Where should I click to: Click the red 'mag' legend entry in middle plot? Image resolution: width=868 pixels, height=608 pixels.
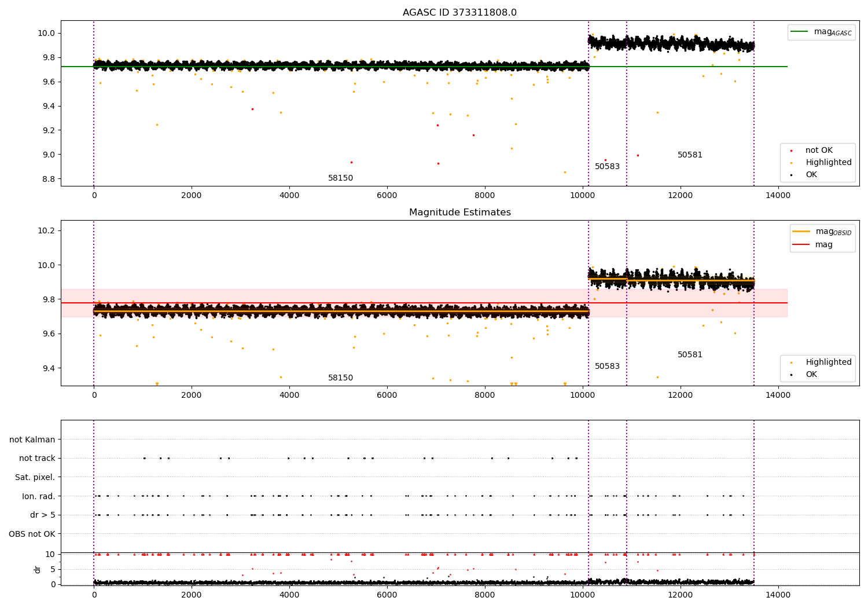tap(813, 245)
